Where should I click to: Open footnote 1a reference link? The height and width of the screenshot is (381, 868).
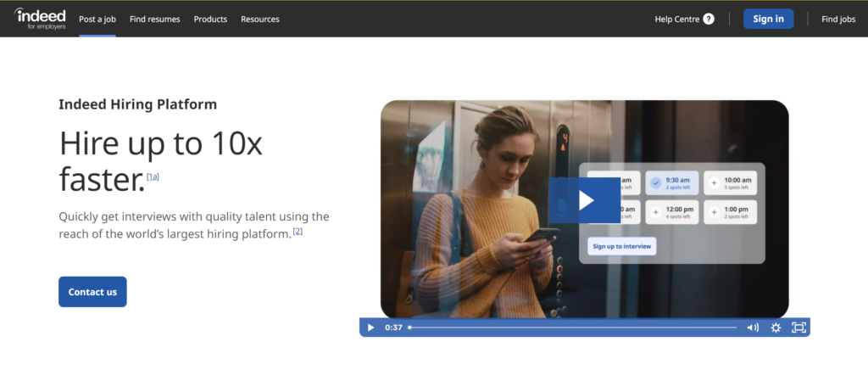(x=153, y=176)
